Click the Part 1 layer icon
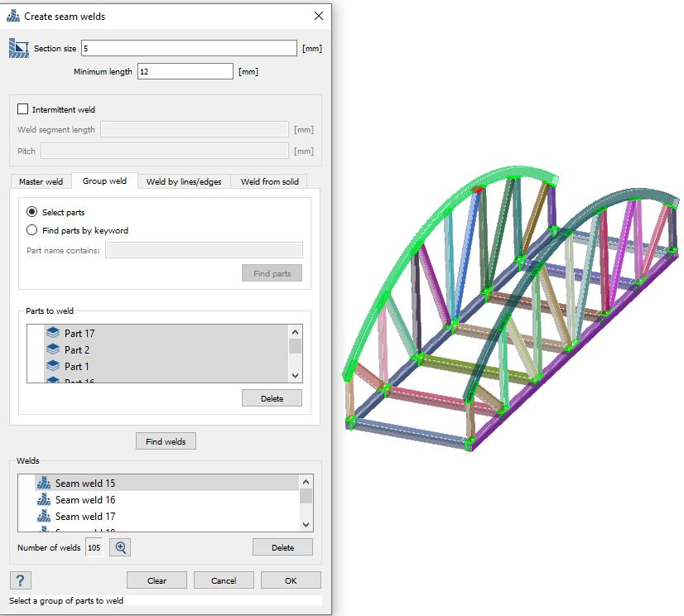Screen dimensions: 684x616 (54, 366)
